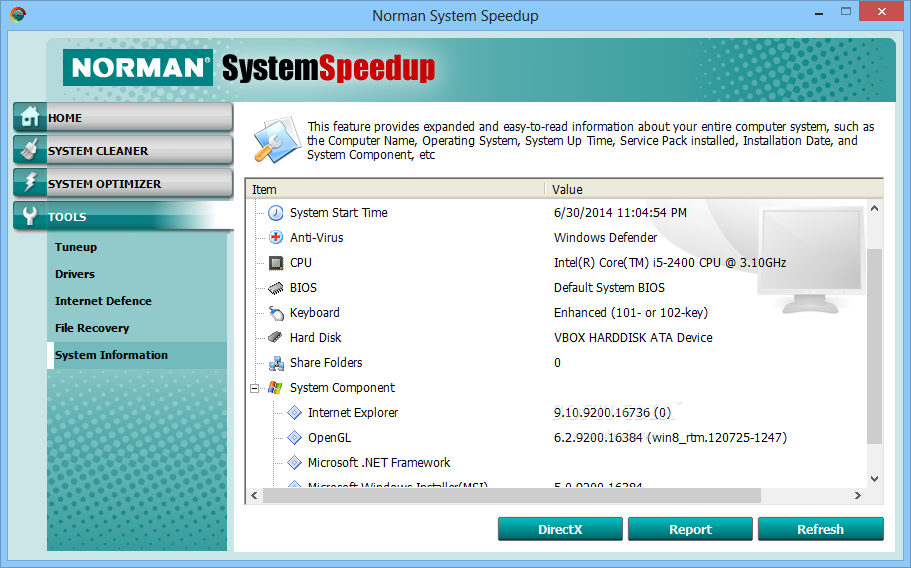Open the SYSTEM OPTIMIZER section
911x568 pixels.
coord(123,183)
